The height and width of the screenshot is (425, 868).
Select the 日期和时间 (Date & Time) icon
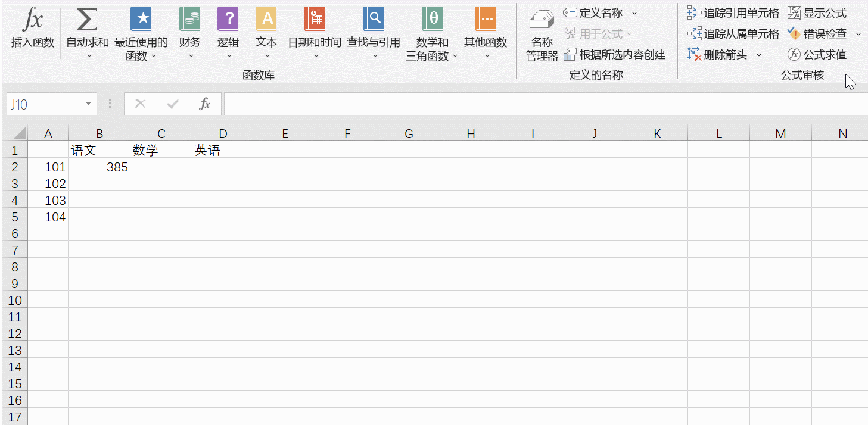[x=314, y=19]
